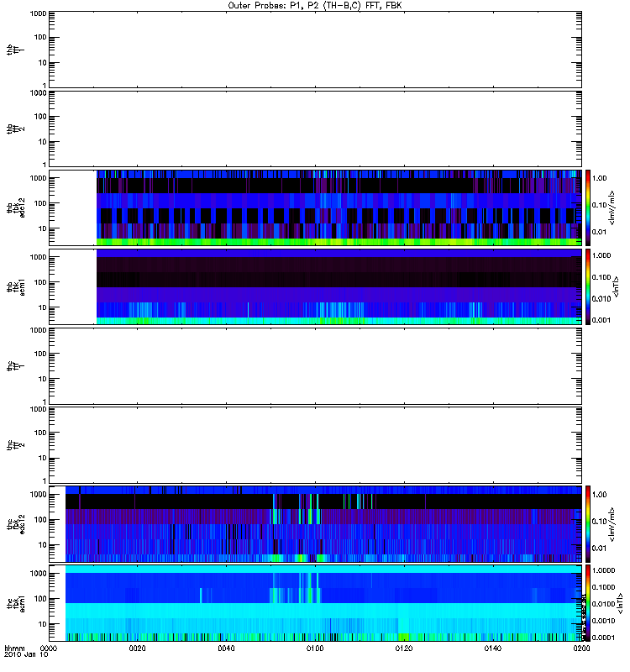Click '0.10' on the thb edc12 color bar
Viewport: 630px width, 672px height.
tap(599, 205)
